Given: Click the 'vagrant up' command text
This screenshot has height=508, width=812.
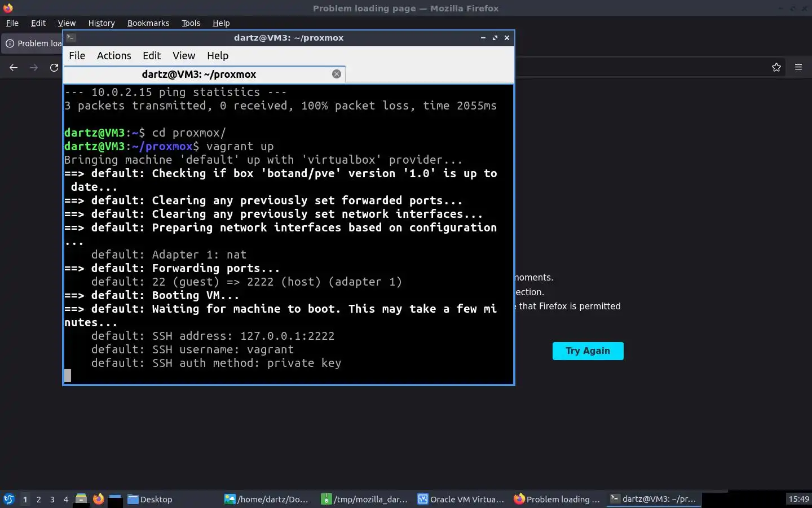Looking at the screenshot, I should (x=240, y=146).
